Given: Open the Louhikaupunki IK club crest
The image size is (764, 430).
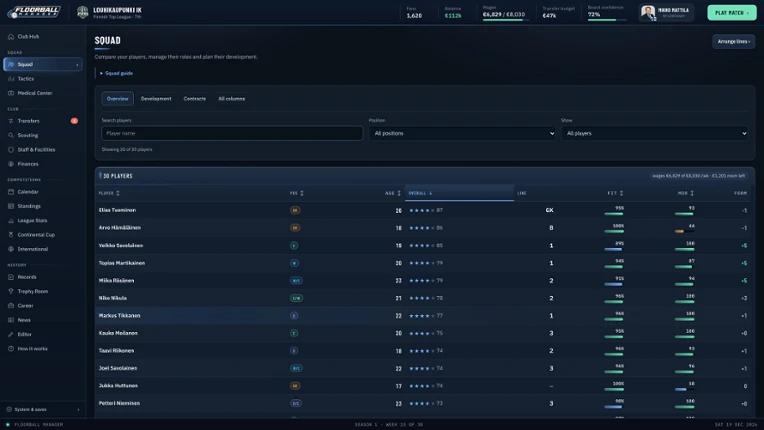Looking at the screenshot, I should 83,12.
